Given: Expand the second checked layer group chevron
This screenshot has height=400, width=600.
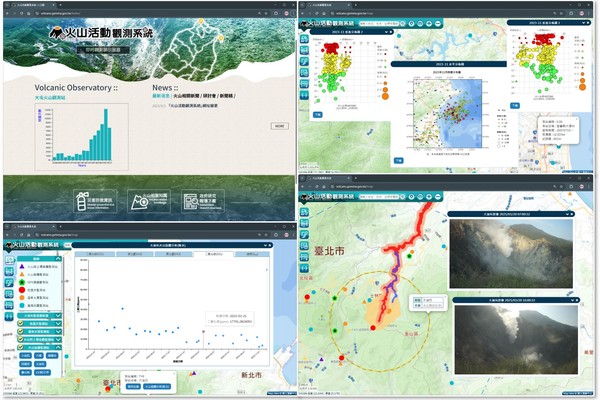Looking at the screenshot, I should 58,331.
